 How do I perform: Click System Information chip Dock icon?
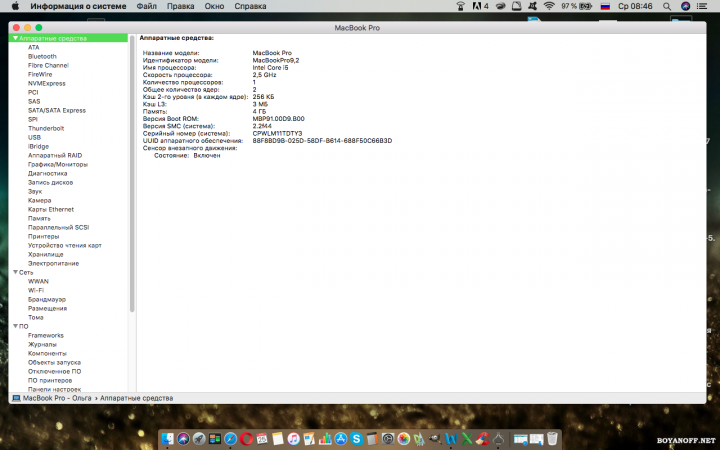(498, 439)
